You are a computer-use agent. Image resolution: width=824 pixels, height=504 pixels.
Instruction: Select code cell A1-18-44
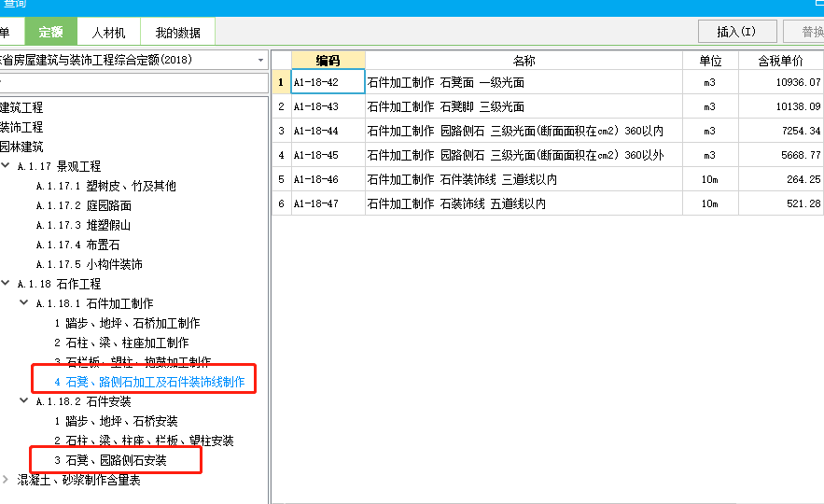(328, 131)
